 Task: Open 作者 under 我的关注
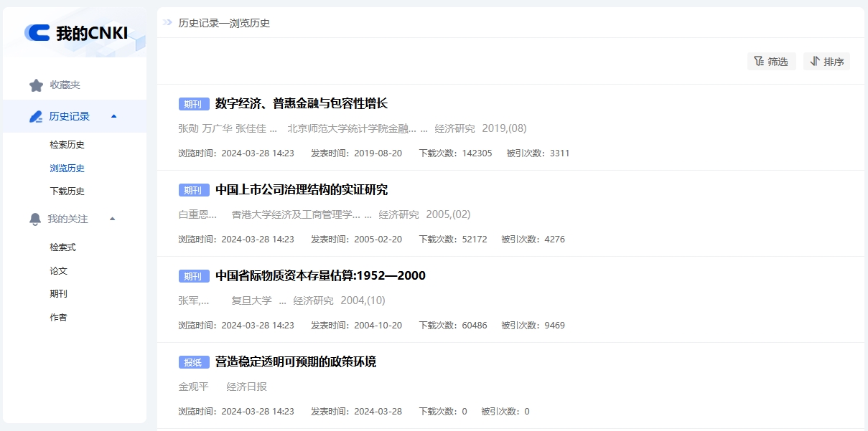59,318
